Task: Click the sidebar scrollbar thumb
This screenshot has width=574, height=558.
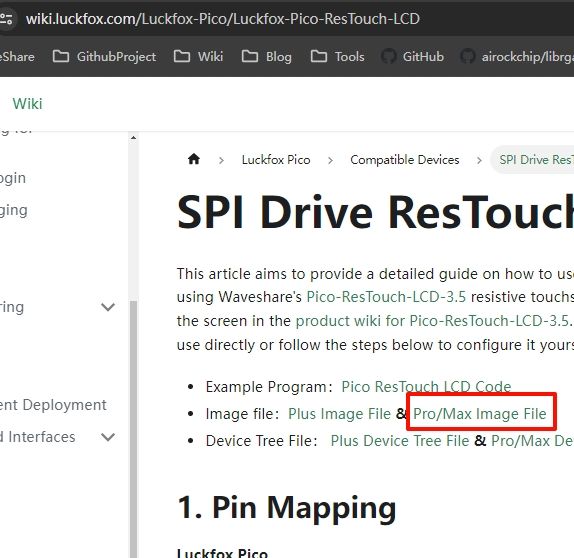Action: tap(133, 428)
